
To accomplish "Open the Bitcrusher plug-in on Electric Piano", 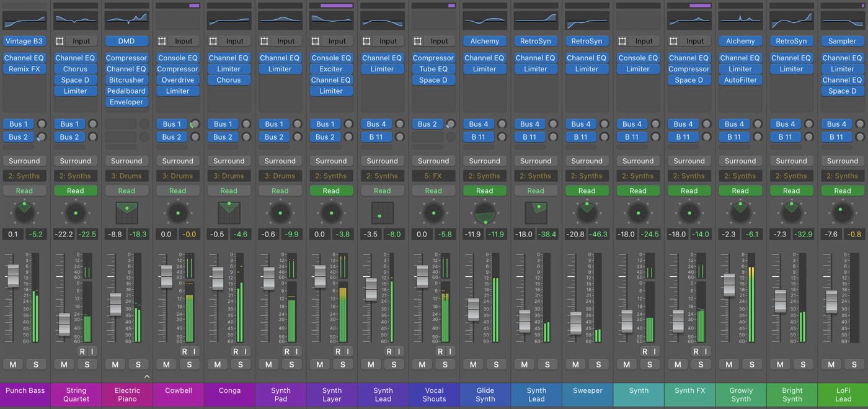I will [x=126, y=80].
